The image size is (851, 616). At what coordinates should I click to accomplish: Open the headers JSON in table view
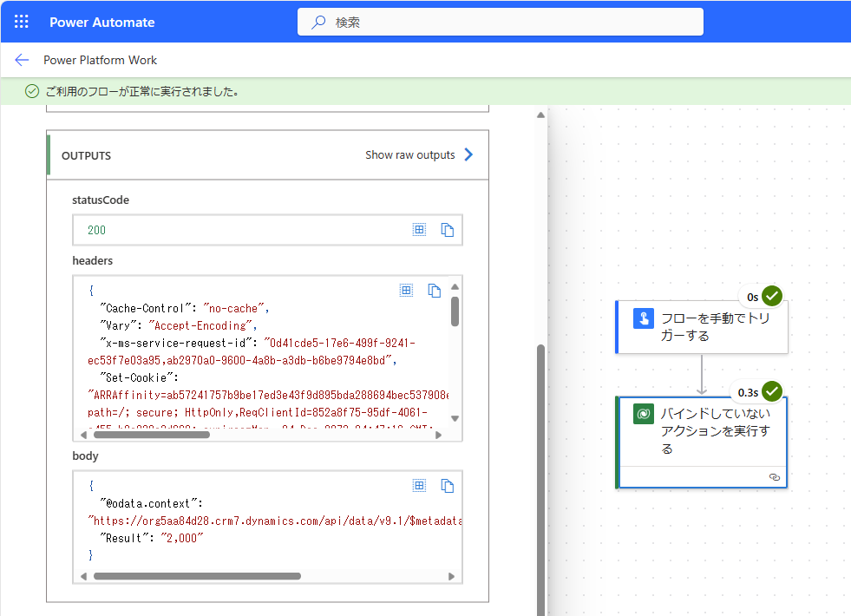[406, 291]
